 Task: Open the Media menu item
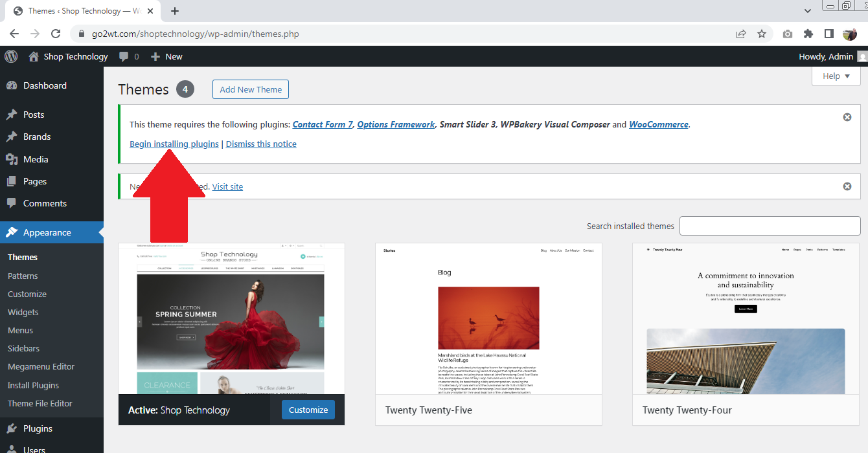[52, 159]
